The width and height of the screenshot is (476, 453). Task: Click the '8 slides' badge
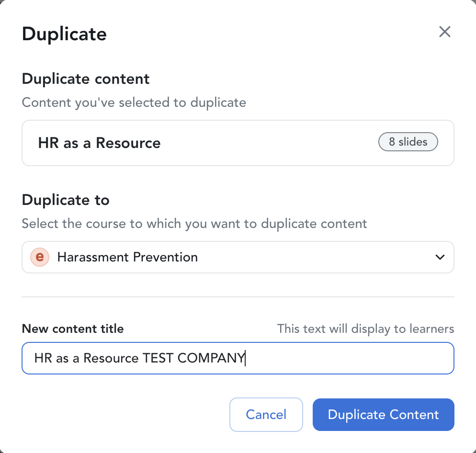click(x=408, y=142)
